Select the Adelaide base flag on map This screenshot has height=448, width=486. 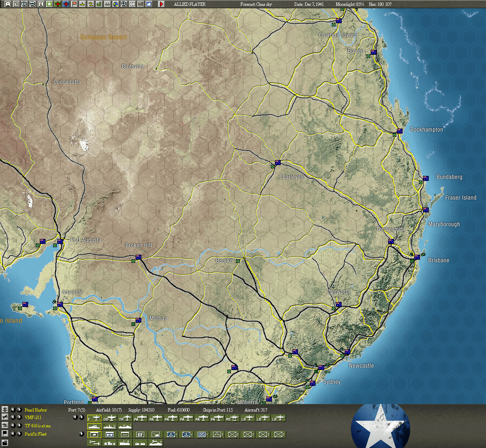pos(60,304)
